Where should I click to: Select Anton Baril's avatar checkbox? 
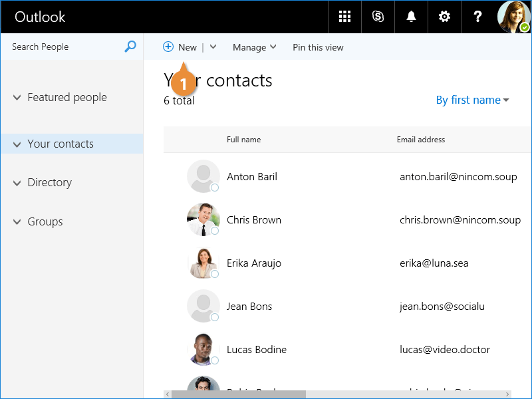[x=215, y=188]
